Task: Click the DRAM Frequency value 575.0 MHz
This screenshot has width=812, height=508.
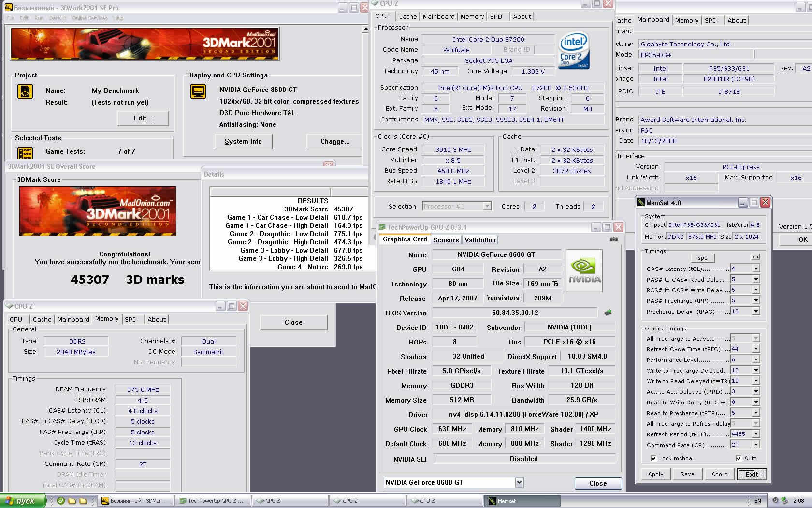Action: 143,389
